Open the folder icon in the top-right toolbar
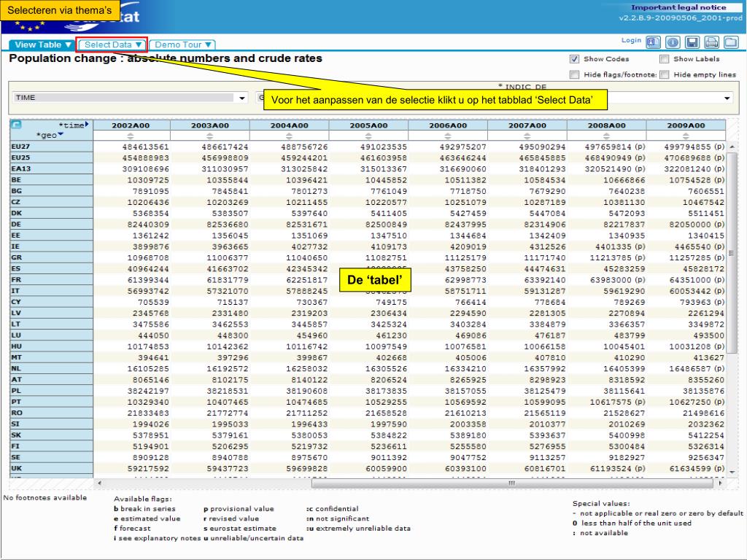 coord(730,42)
